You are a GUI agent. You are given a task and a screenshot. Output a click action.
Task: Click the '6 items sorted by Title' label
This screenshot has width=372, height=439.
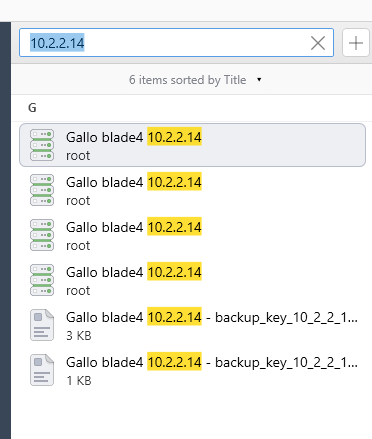[x=188, y=80]
